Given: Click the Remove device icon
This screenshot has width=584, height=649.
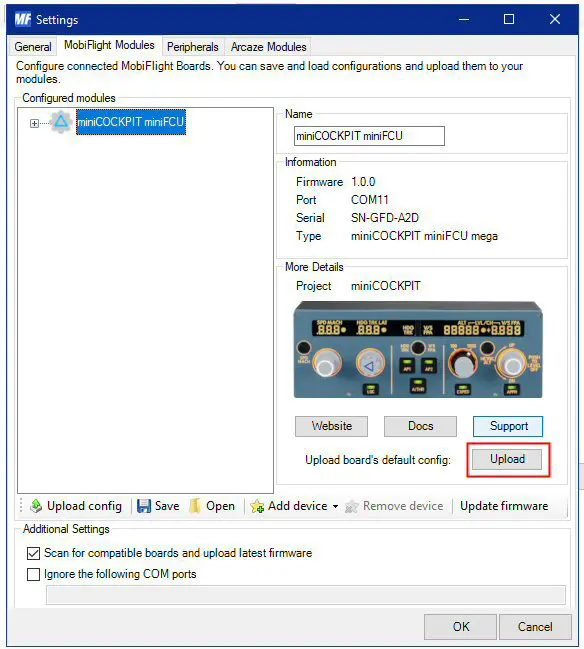Looking at the screenshot, I should tap(351, 506).
